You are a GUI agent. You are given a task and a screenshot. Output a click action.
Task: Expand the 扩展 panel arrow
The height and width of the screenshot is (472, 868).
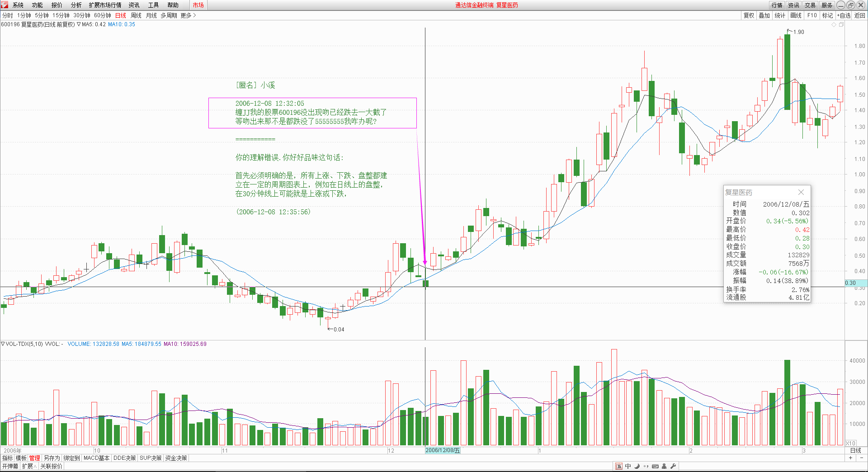[x=29, y=466]
